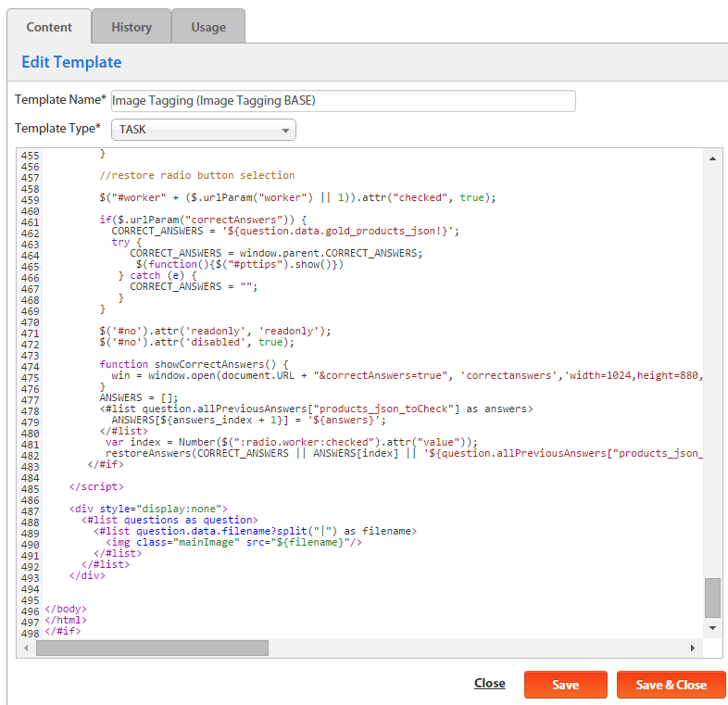728x705 pixels.
Task: Click the 'var index = Number' line
Action: [291, 442]
